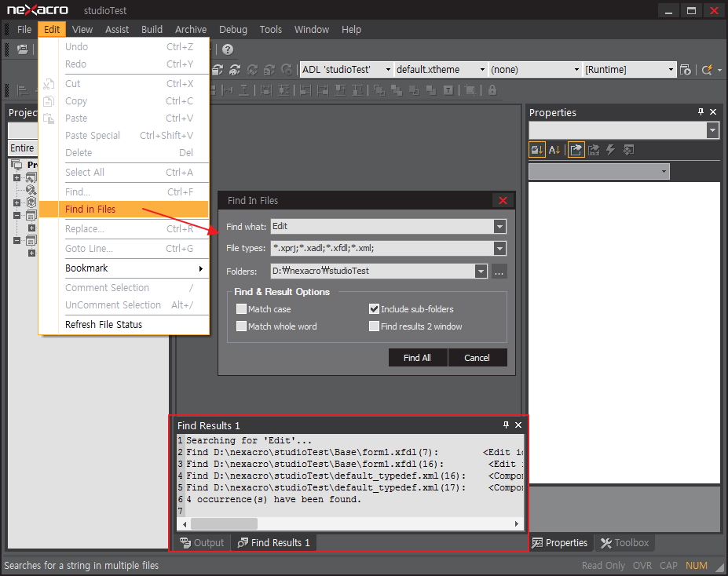Expand the File types dropdown list
The width and height of the screenshot is (728, 576).
coord(499,249)
